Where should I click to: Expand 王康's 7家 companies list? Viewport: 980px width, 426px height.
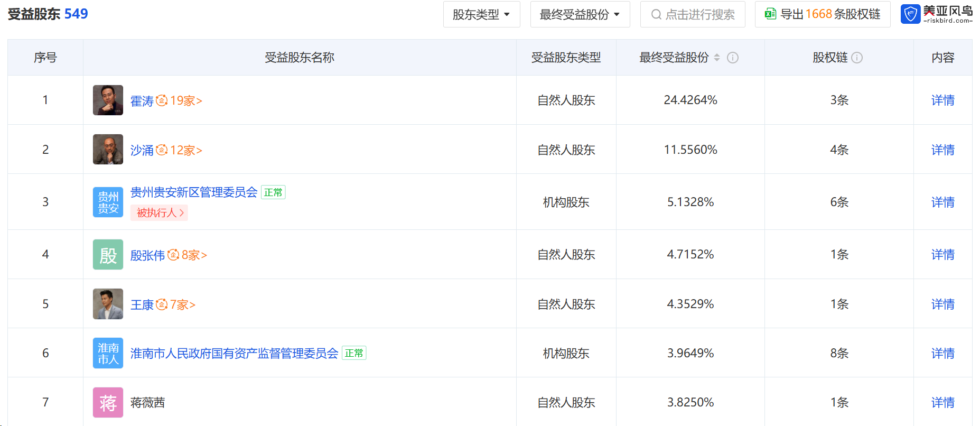point(182,305)
